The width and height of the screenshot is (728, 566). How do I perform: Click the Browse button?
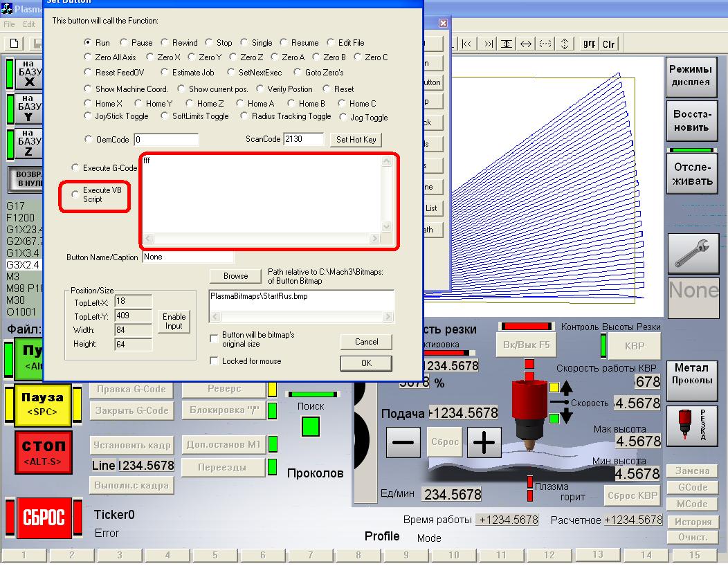tap(235, 276)
